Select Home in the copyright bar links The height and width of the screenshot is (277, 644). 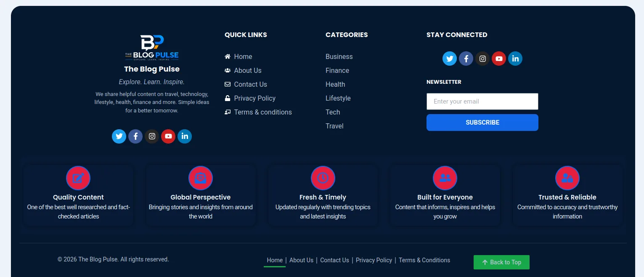[x=275, y=260]
